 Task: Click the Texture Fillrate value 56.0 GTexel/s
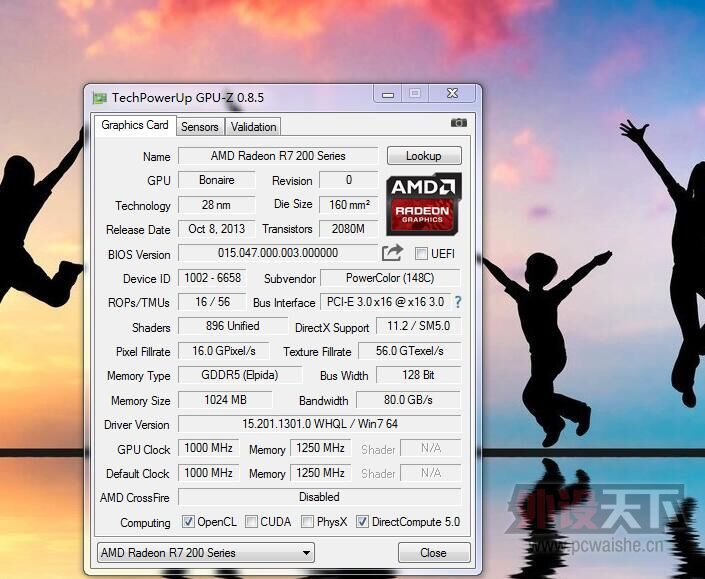(410, 351)
